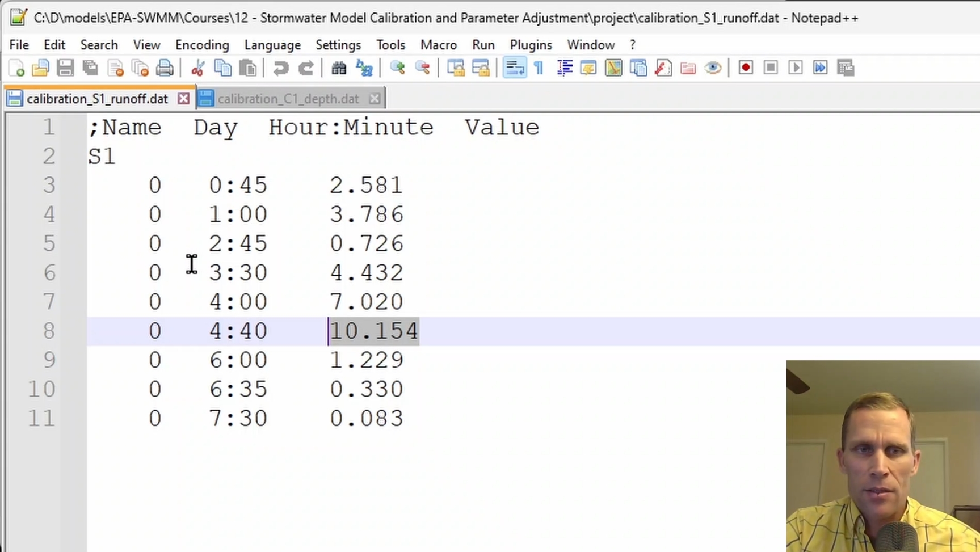
Task: Save all files with the Save All icon
Action: point(90,68)
